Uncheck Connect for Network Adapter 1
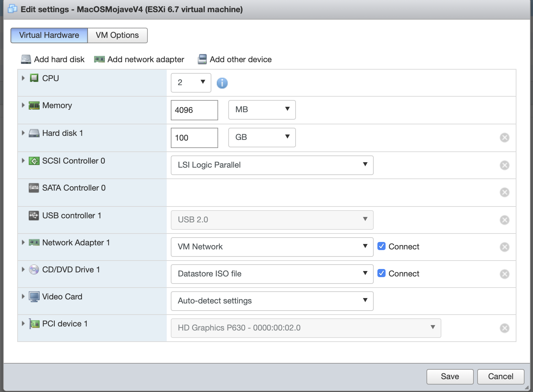This screenshot has height=392, width=533. pos(381,246)
